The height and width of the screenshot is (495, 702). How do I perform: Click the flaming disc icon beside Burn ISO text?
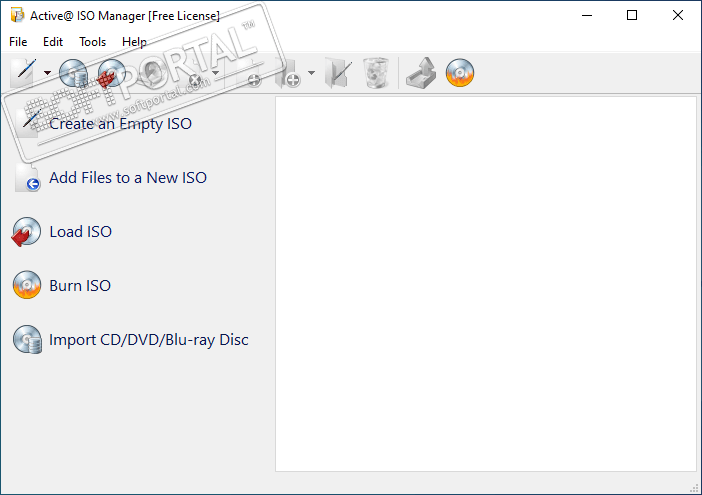27,285
